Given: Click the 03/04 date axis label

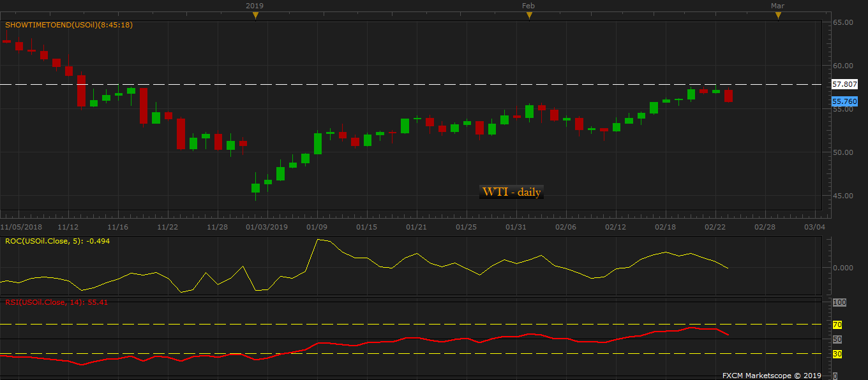Looking at the screenshot, I should [814, 226].
